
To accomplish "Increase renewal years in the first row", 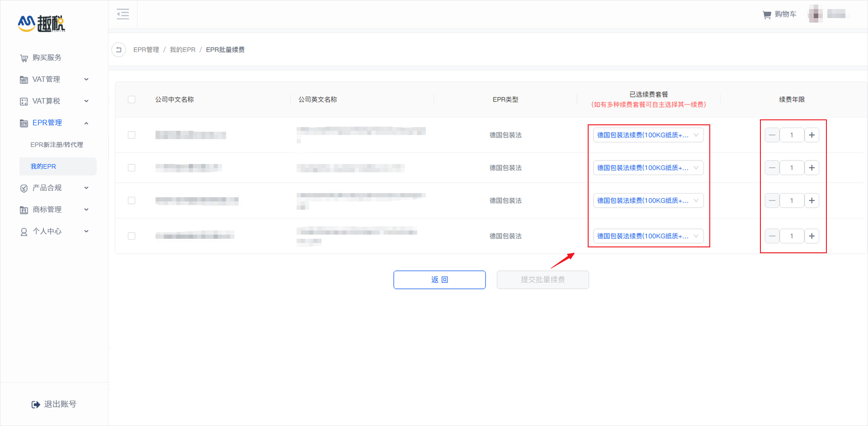I will coord(811,135).
